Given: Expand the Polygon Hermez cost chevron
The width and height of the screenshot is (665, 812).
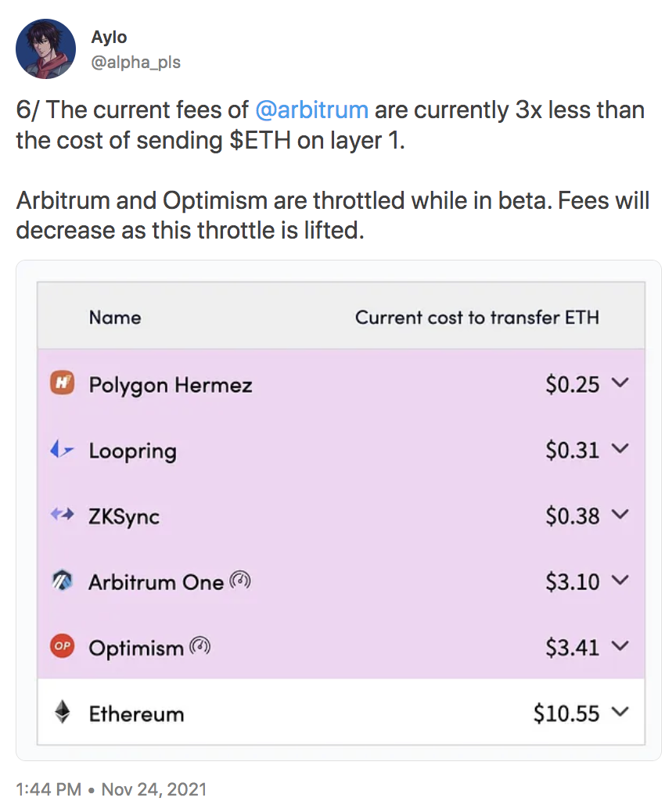Looking at the screenshot, I should (x=620, y=383).
